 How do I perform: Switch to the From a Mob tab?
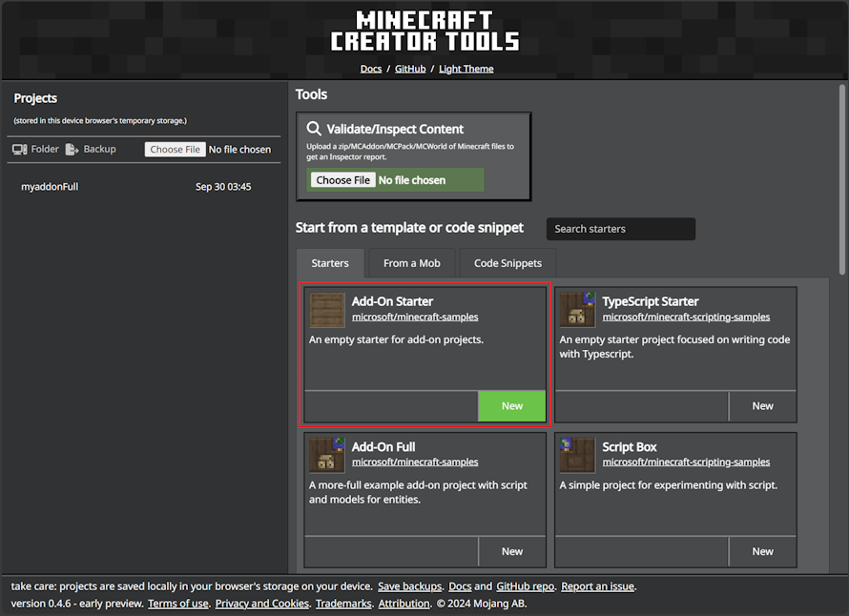411,263
